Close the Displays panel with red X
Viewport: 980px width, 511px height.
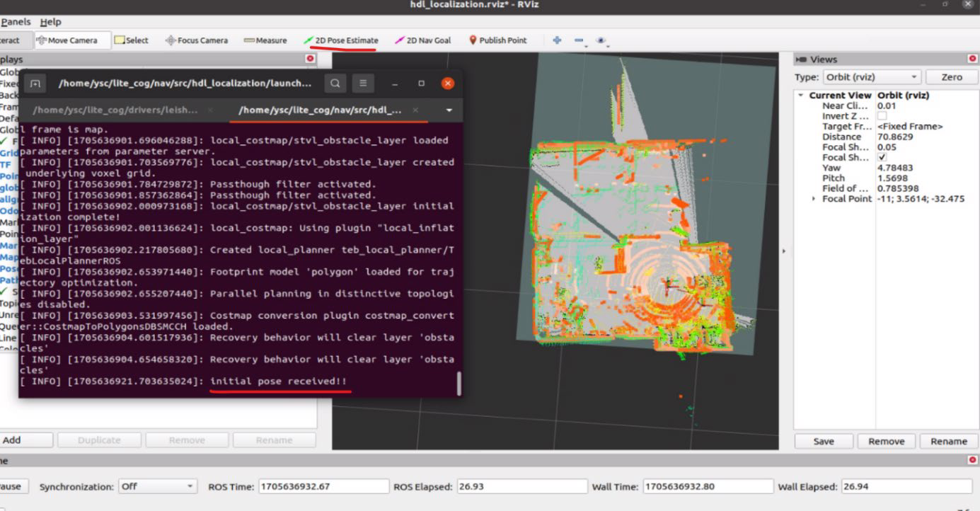[x=310, y=59]
